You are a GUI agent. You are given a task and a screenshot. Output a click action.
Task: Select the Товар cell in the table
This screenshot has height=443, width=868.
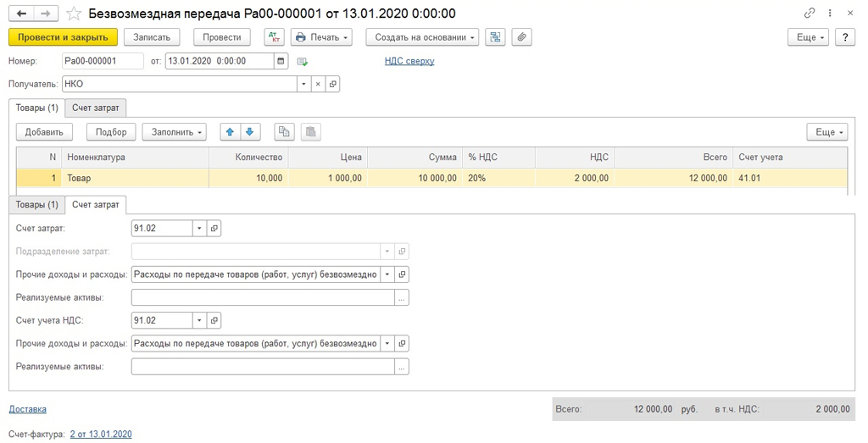pyautogui.click(x=135, y=178)
